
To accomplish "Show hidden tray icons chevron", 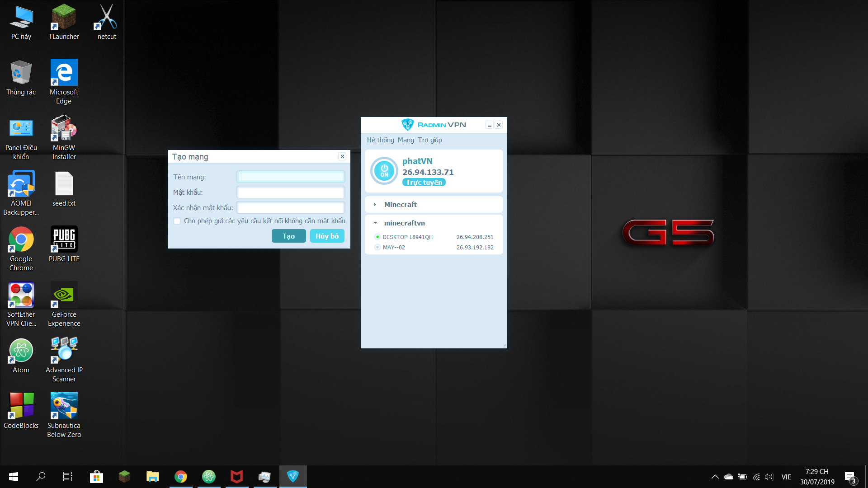I will 715,477.
